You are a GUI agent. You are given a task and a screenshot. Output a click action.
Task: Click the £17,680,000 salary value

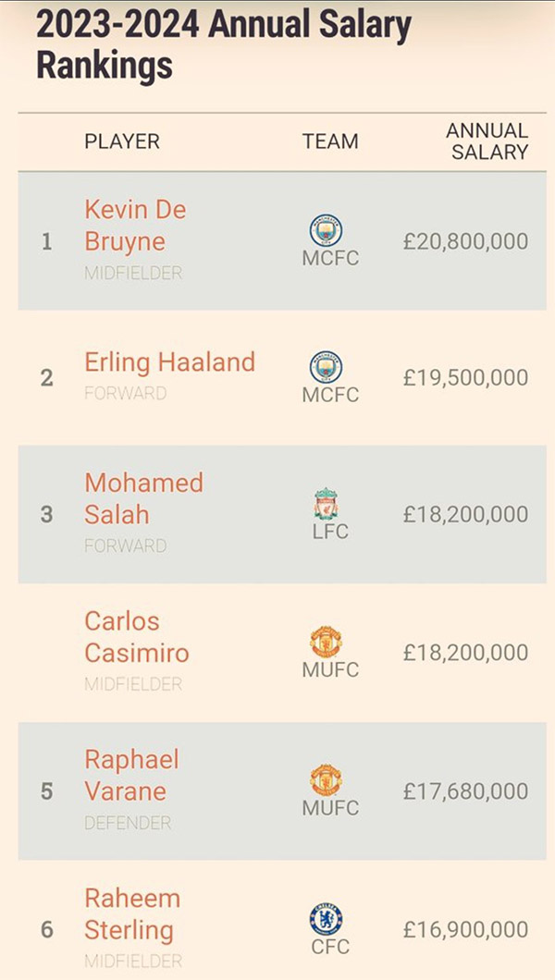[465, 791]
